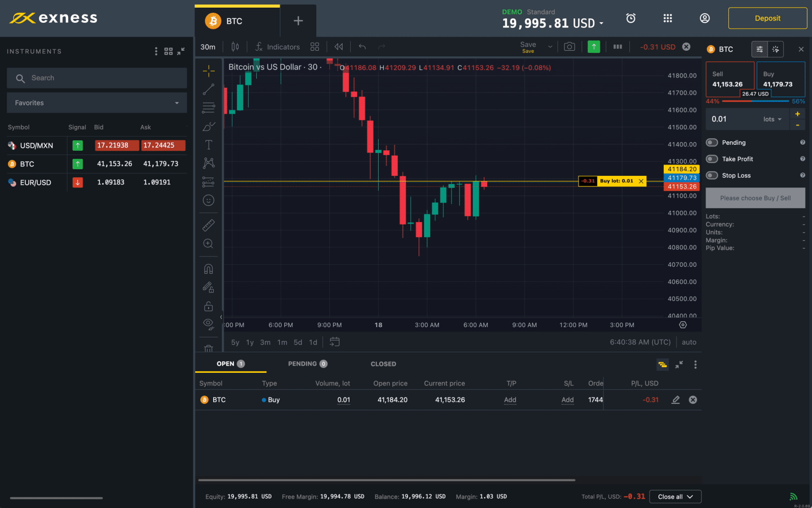Select the BTC chart tab
The image size is (812, 508).
pos(237,21)
